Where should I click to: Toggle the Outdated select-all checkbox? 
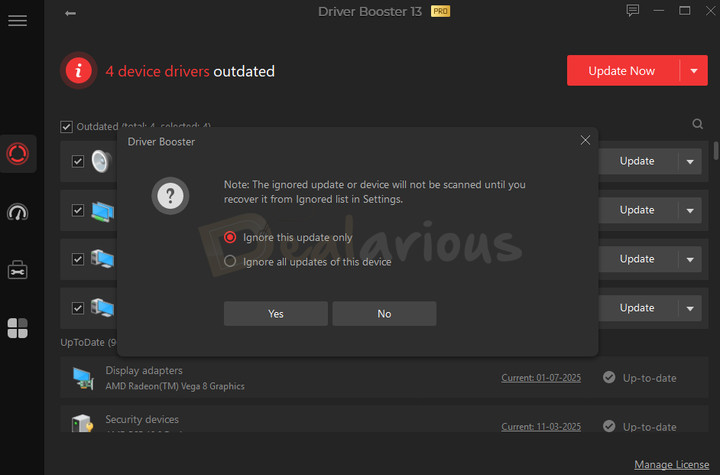tap(66, 127)
